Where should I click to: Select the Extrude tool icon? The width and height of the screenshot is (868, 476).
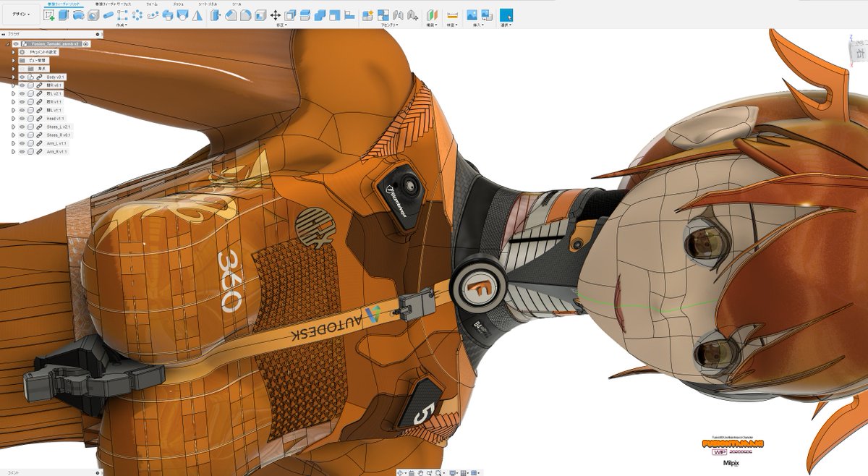coord(64,15)
